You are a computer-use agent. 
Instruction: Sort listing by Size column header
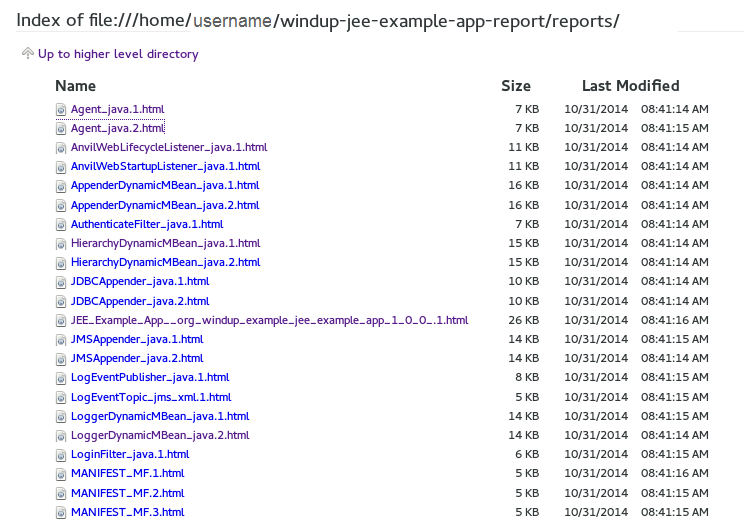[x=515, y=86]
